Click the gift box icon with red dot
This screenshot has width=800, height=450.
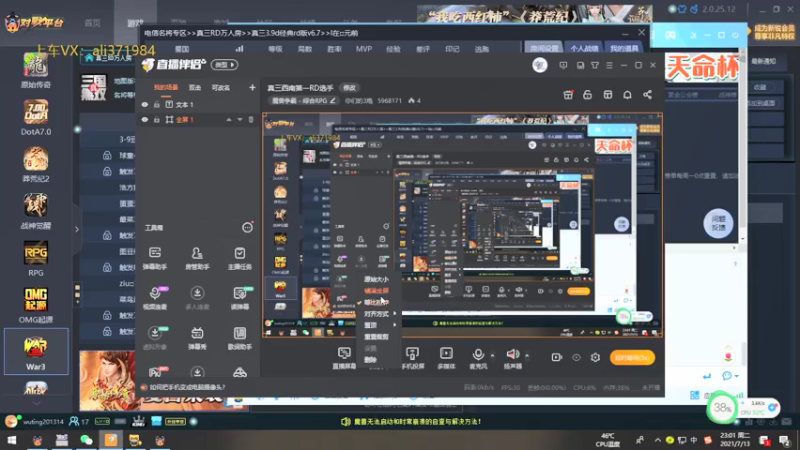(568, 95)
